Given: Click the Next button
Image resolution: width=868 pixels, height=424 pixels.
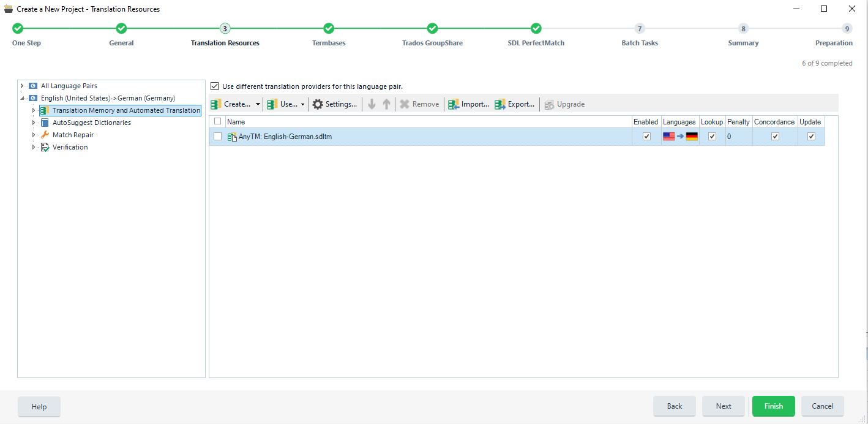Looking at the screenshot, I should [x=724, y=406].
